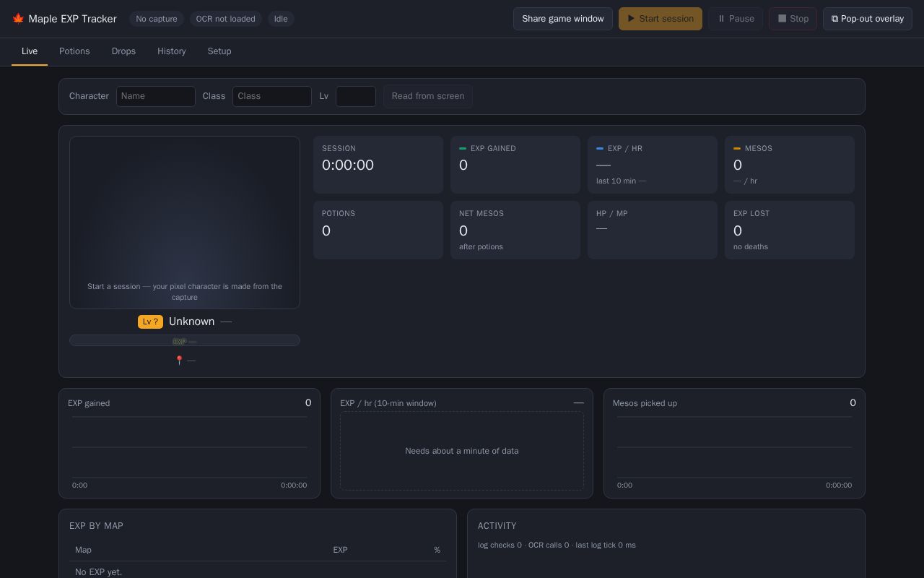The height and width of the screenshot is (578, 924).
Task: Click the 'EXP BY MAP' heading
Action: [x=96, y=526]
